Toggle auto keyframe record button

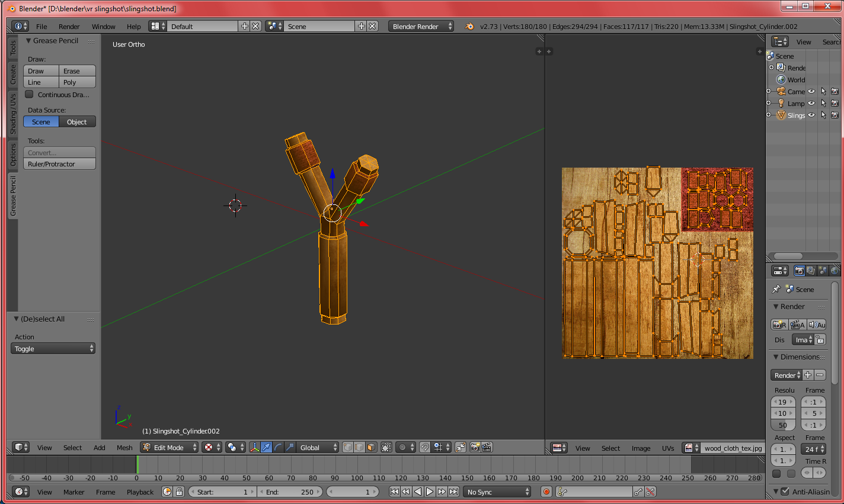[546, 492]
